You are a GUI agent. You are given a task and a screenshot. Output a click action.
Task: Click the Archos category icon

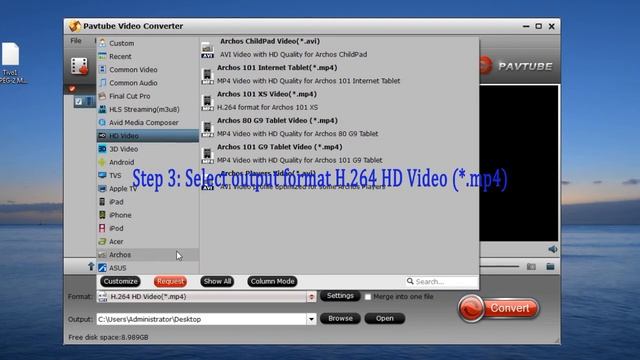tap(102, 254)
